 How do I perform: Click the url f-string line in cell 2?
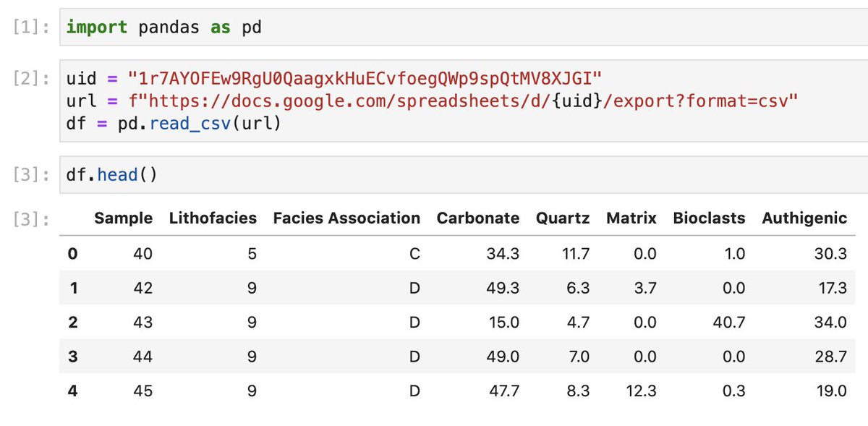pos(432,101)
